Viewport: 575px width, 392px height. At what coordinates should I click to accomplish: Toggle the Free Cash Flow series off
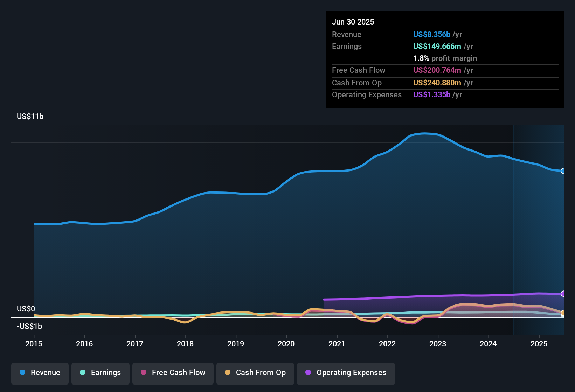[x=173, y=373]
